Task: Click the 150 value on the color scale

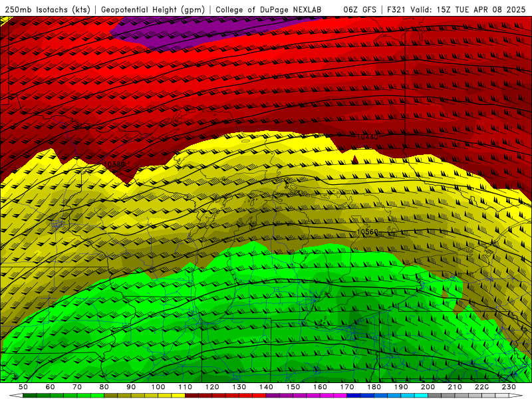Action: tap(293, 387)
